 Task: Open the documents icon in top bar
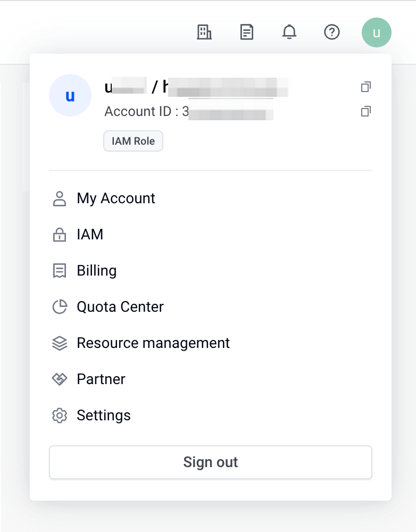coord(247,32)
